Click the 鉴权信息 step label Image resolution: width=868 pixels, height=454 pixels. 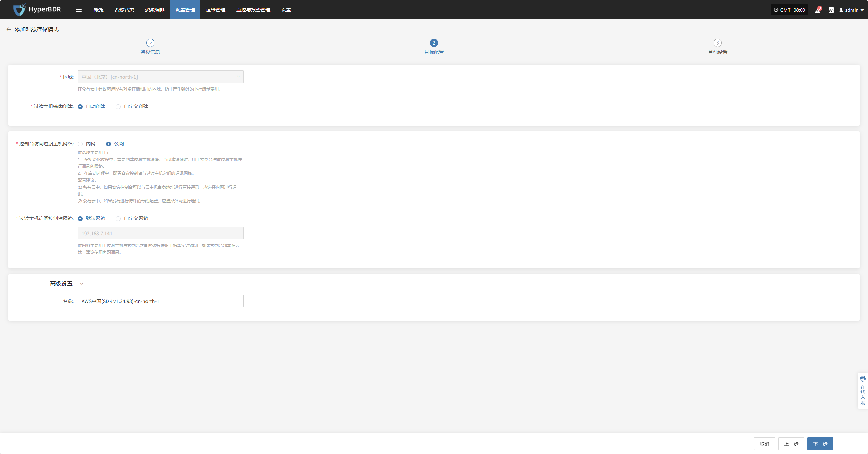(150, 52)
